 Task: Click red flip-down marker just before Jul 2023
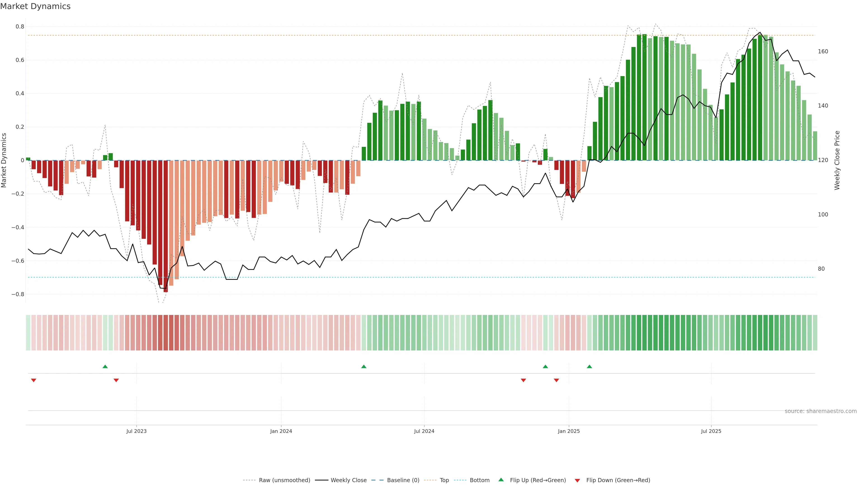pyautogui.click(x=116, y=380)
